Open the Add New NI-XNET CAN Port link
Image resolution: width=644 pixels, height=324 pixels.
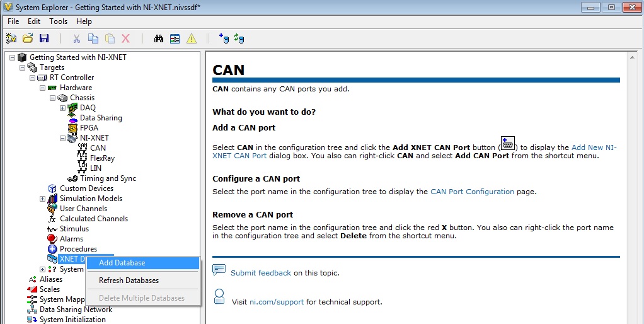(x=415, y=151)
